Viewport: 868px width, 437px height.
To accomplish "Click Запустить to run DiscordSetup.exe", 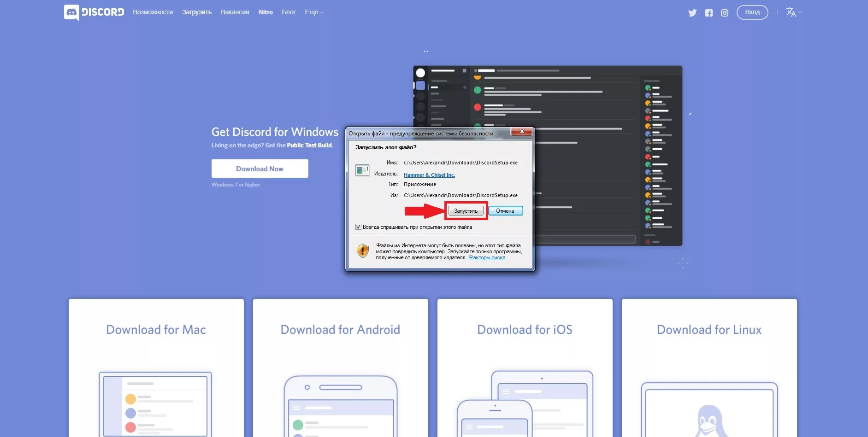I will [x=466, y=211].
